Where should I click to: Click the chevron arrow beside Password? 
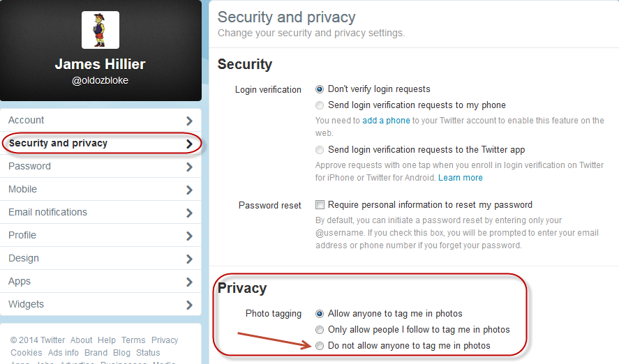(190, 167)
